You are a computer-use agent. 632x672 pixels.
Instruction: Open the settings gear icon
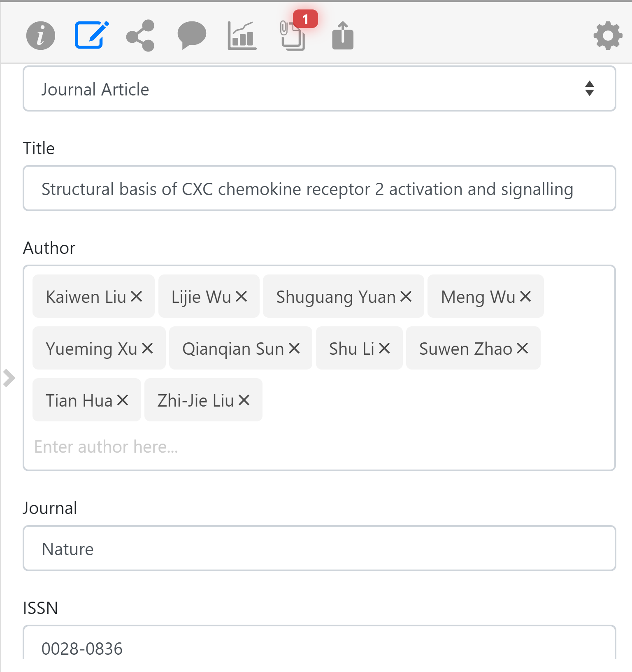click(x=607, y=36)
